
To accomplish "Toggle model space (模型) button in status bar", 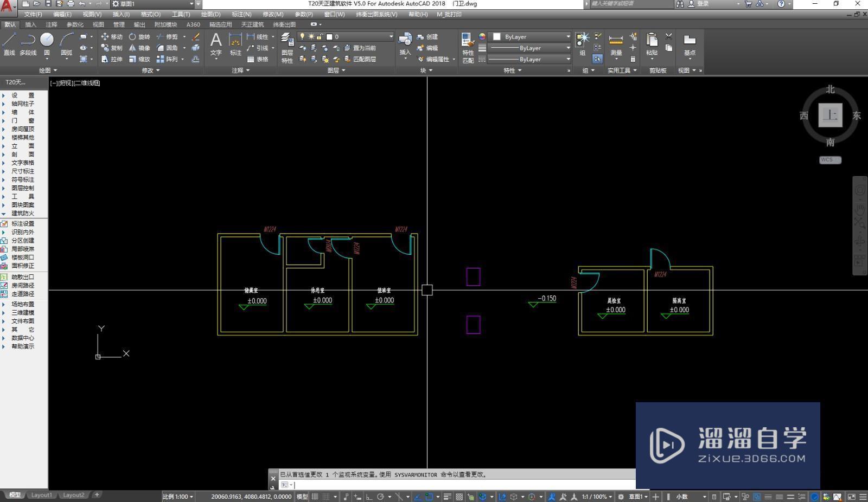I will point(302,497).
